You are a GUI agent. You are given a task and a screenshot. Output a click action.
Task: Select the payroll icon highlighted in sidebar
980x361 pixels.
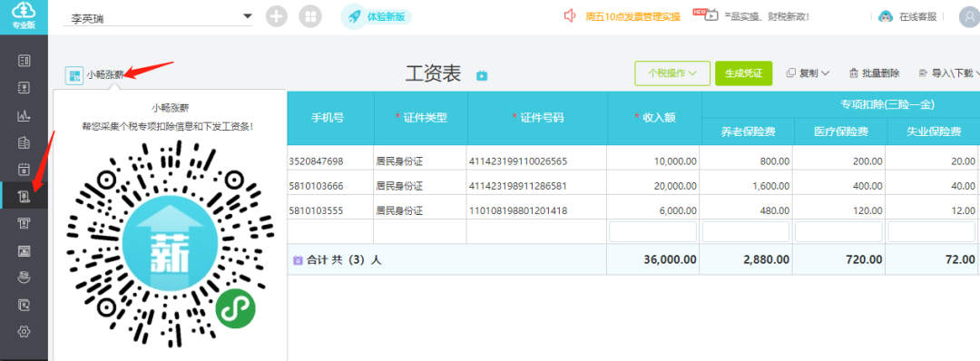tap(24, 196)
